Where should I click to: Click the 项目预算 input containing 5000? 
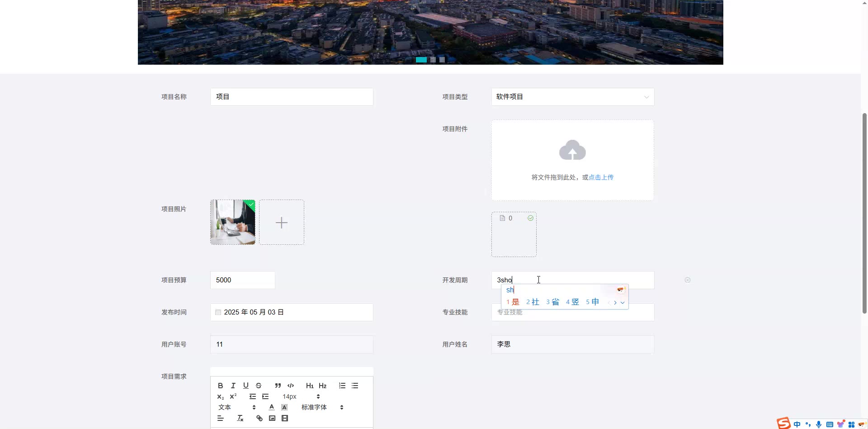[243, 280]
